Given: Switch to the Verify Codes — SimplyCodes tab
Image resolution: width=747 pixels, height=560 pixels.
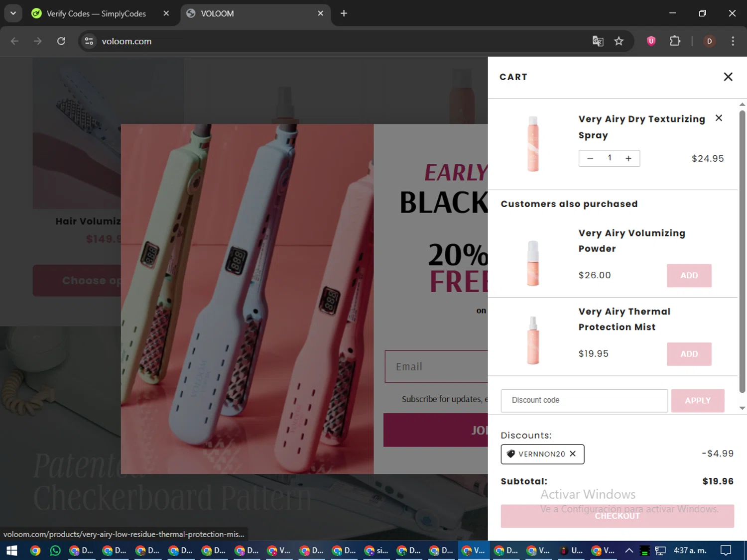Looking at the screenshot, I should [96, 13].
